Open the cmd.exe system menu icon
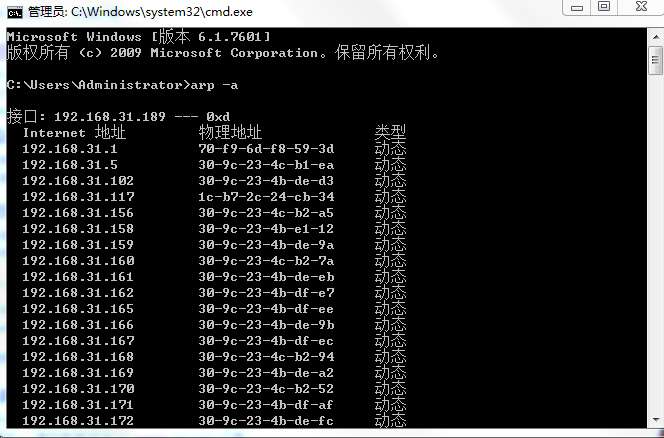The width and height of the screenshot is (664, 438). [x=15, y=12]
